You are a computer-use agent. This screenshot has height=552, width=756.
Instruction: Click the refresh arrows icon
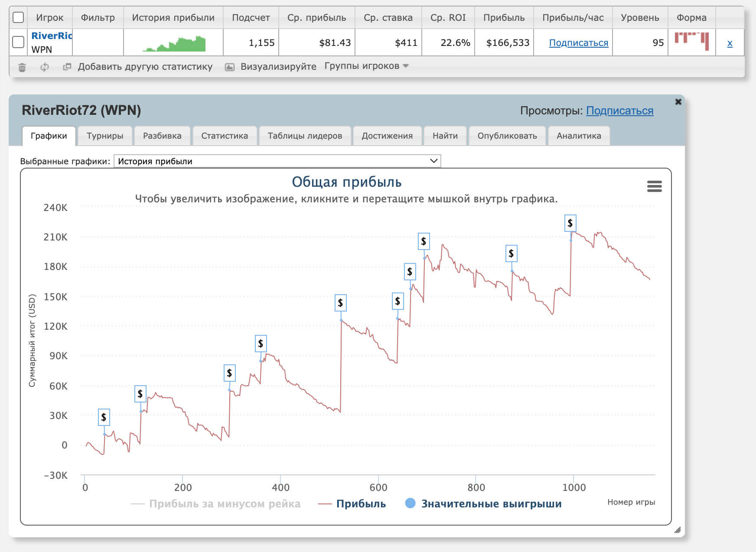(44, 67)
